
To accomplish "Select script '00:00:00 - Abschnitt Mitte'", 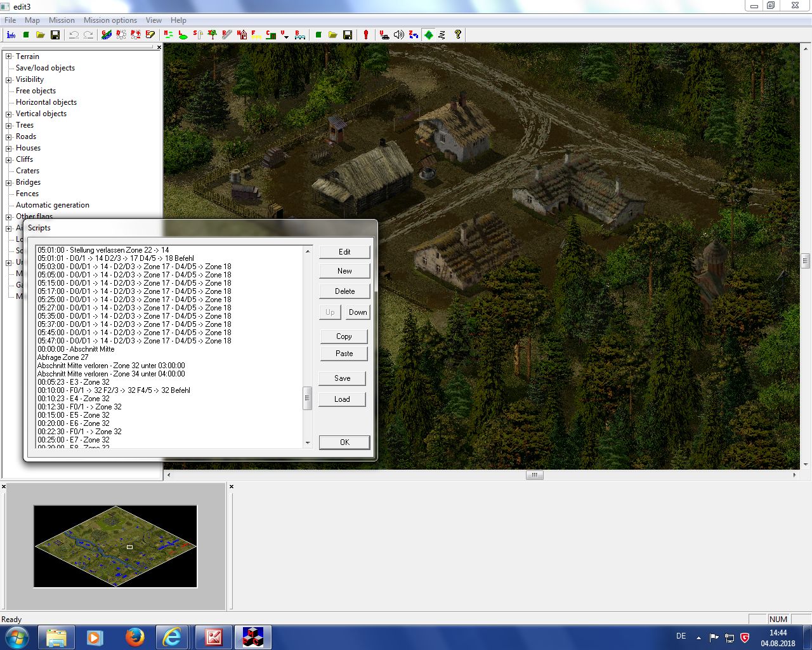I will [x=76, y=349].
